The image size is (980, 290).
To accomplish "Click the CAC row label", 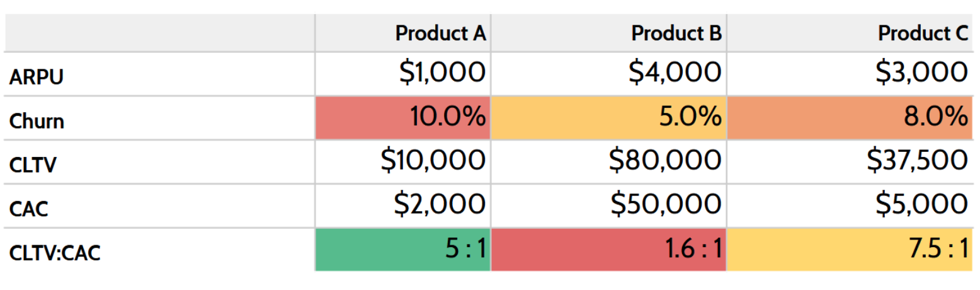I will tap(29, 209).
